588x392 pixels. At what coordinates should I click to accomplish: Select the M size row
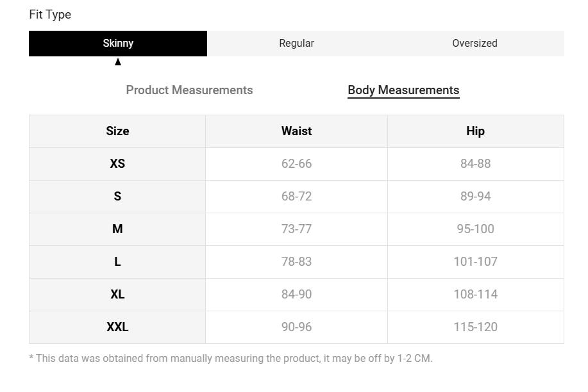pyautogui.click(x=117, y=229)
